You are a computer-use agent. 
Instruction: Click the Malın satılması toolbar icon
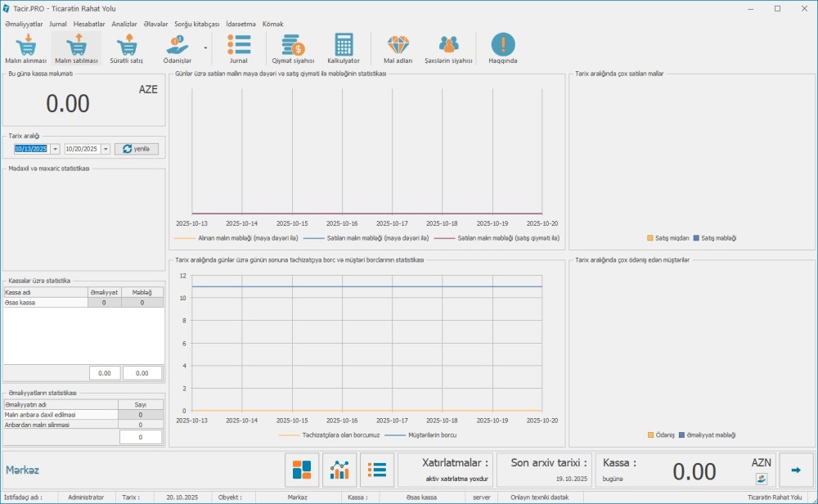(x=76, y=49)
